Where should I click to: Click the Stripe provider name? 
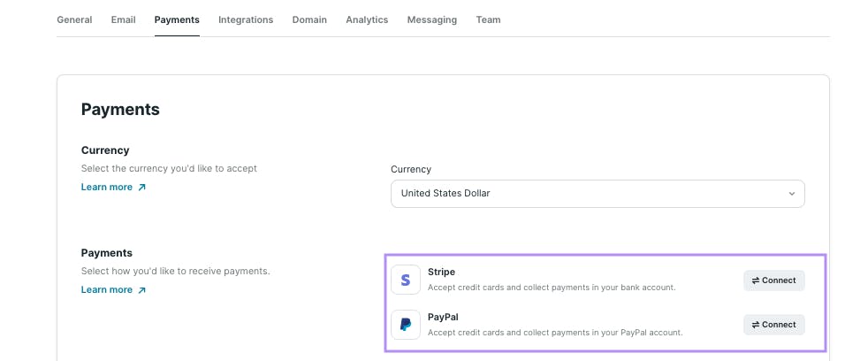(x=441, y=272)
